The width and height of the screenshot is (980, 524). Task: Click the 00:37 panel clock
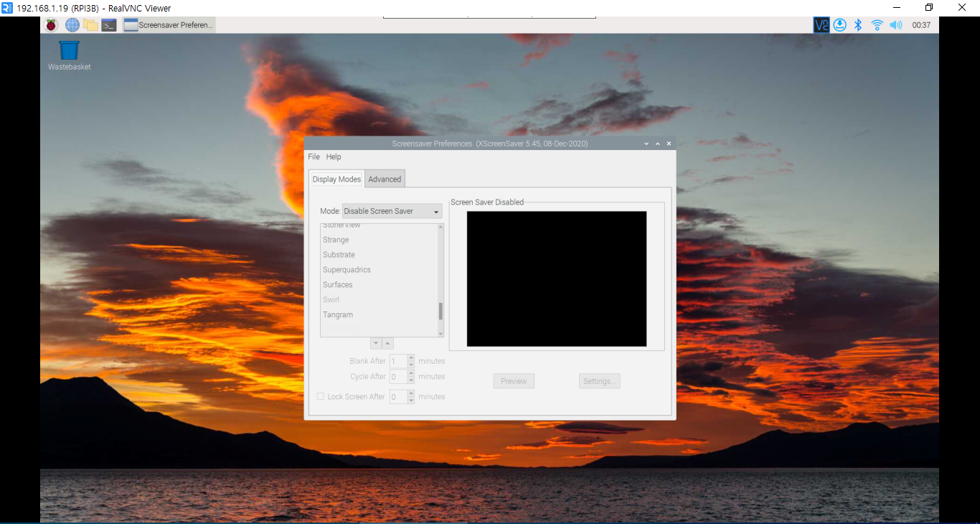pos(921,25)
